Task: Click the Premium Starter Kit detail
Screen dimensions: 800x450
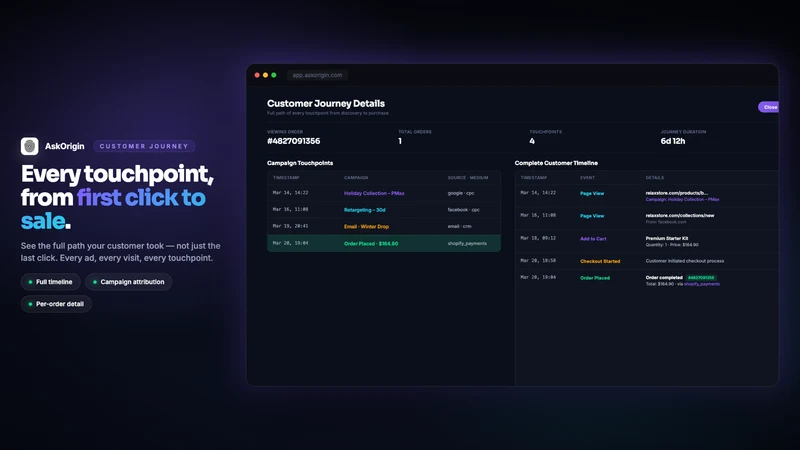Action: tap(667, 238)
